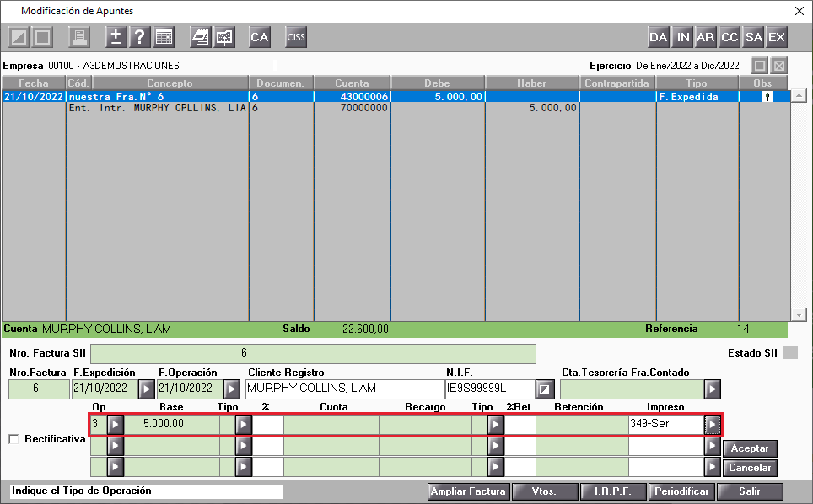Image resolution: width=813 pixels, height=504 pixels.
Task: Click the N.I.F. field showing IE9S99999L
Action: click(x=490, y=389)
